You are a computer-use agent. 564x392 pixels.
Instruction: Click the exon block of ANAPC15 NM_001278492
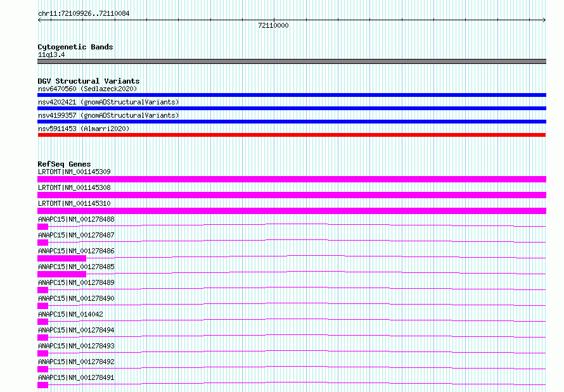43,369
